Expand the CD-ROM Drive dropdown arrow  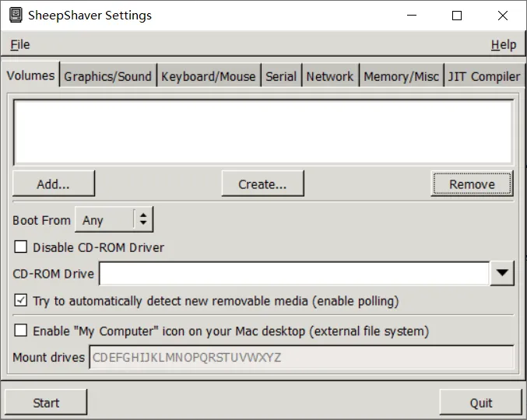point(502,273)
